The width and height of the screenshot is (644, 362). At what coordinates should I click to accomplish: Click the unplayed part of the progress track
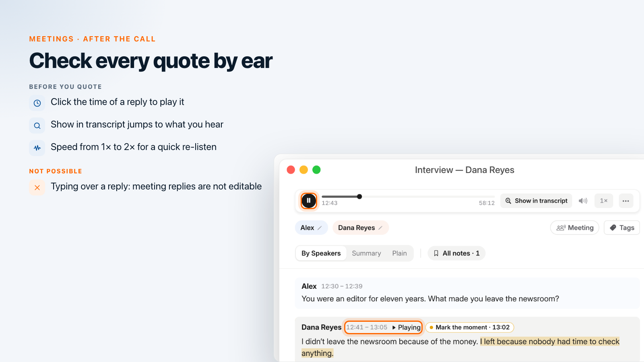pyautogui.click(x=428, y=197)
